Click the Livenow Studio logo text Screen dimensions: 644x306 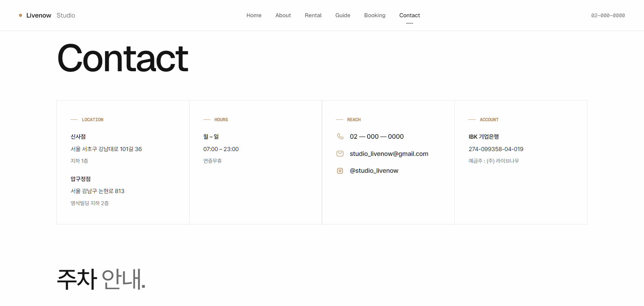coord(51,15)
